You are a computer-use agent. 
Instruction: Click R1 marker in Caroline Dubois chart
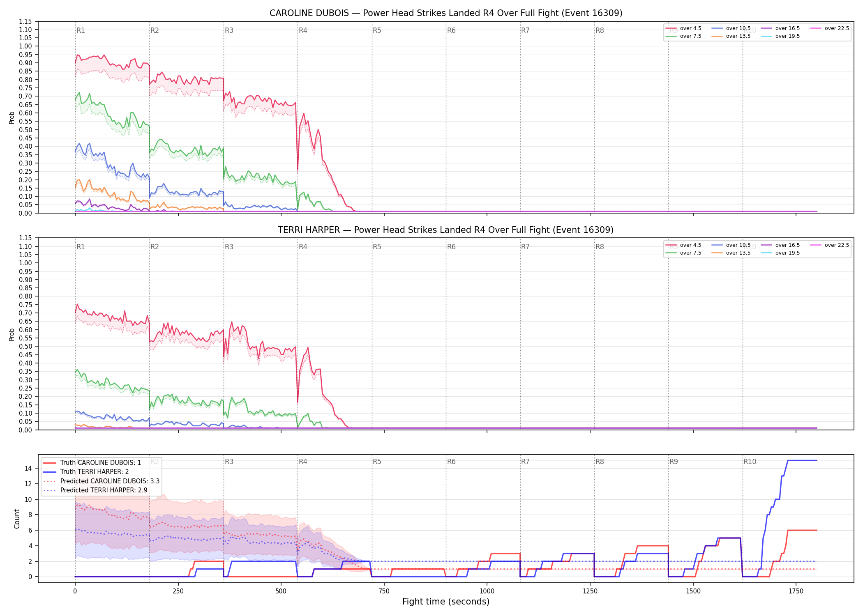(81, 30)
